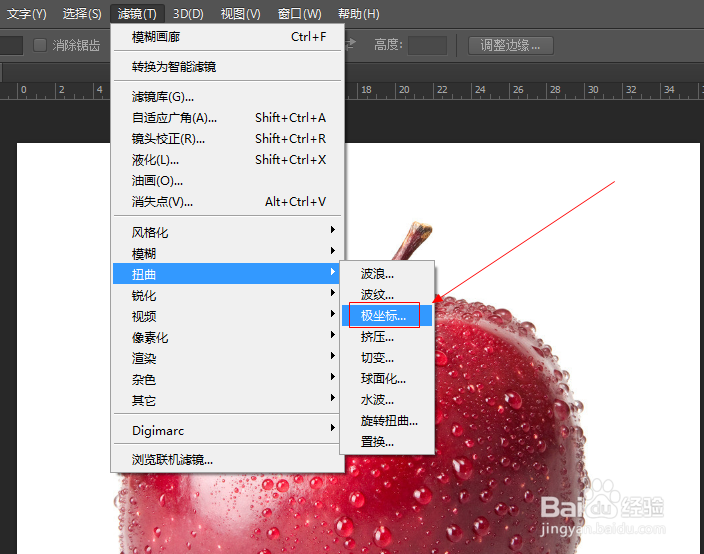Click the 调整边缘... button
The height and width of the screenshot is (554, 704).
click(x=510, y=45)
